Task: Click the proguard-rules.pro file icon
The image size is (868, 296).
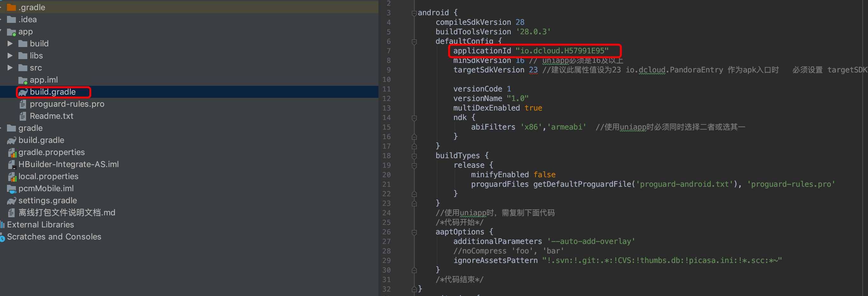Action: pyautogui.click(x=23, y=104)
